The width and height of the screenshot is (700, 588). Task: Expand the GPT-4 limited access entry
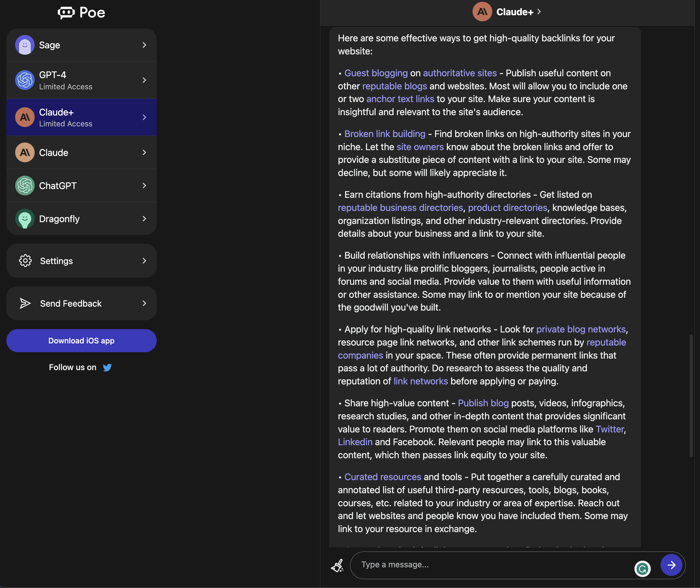click(144, 79)
